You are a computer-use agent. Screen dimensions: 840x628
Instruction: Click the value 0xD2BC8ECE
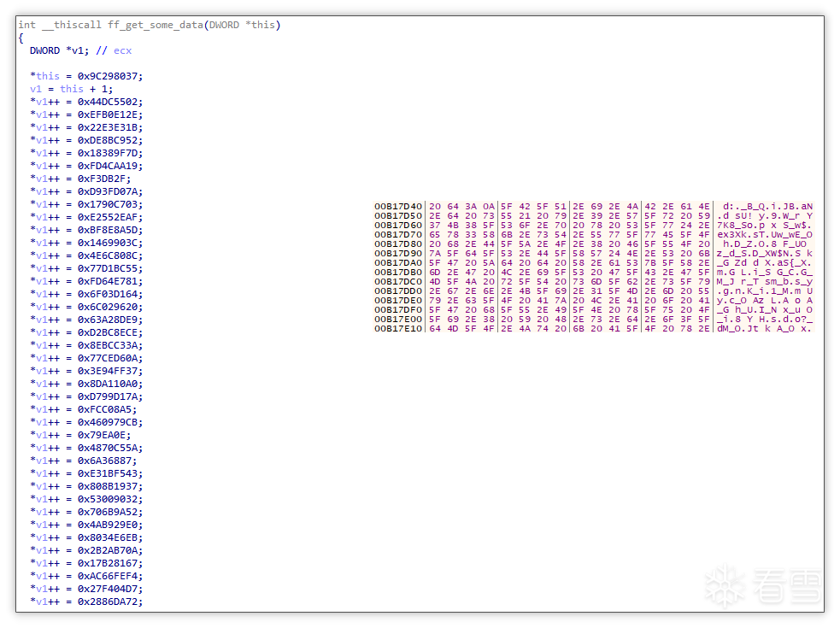[107, 333]
